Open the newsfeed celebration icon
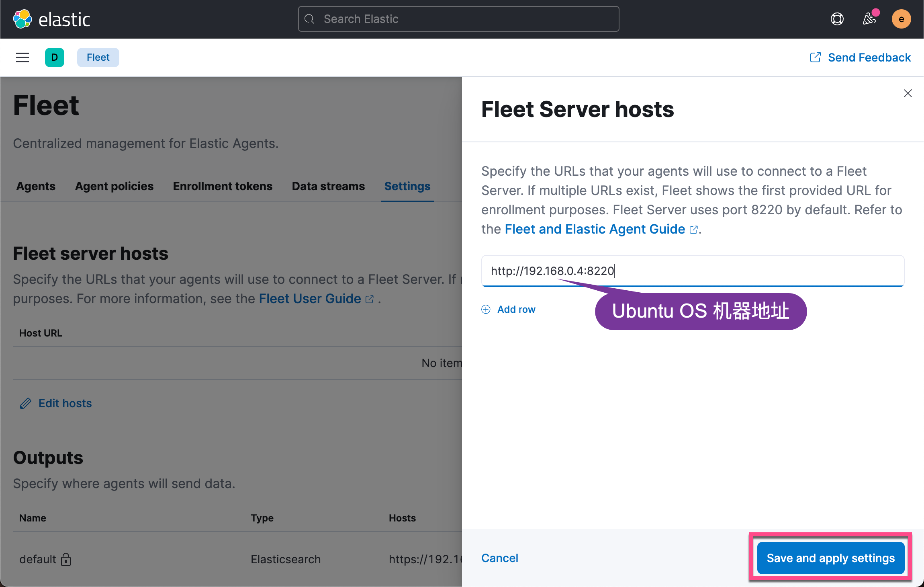 [869, 19]
